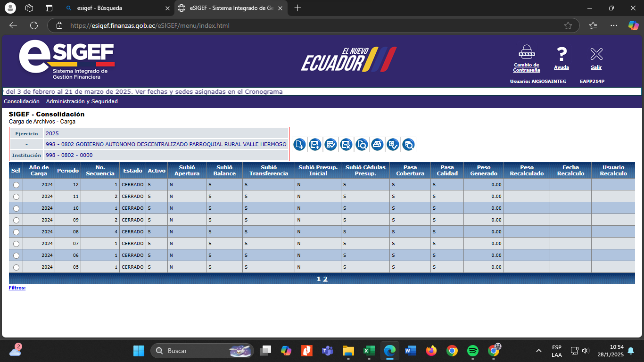
Task: Open Excel from the Windows taskbar
Action: tap(369, 351)
